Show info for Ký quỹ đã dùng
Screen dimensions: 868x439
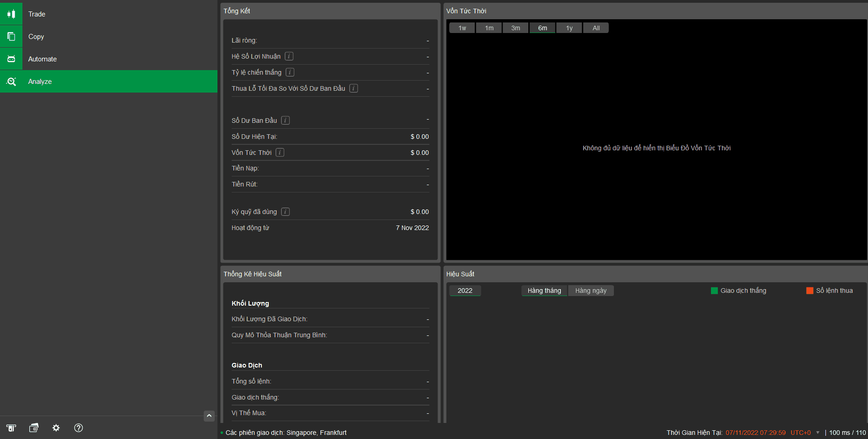(285, 212)
